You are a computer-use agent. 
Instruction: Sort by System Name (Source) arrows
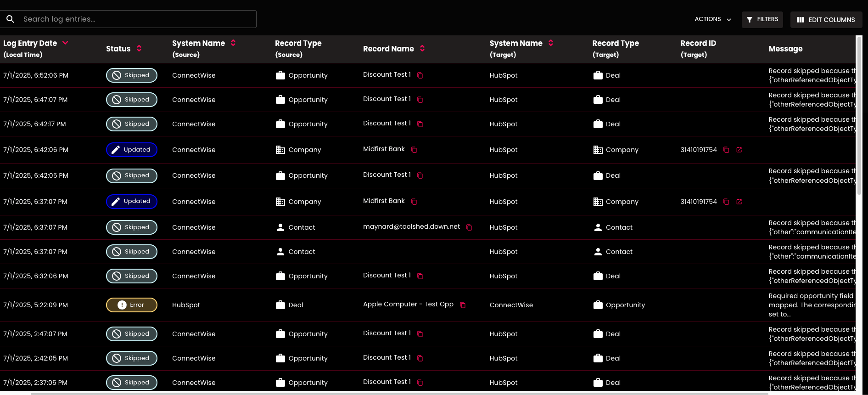(233, 43)
